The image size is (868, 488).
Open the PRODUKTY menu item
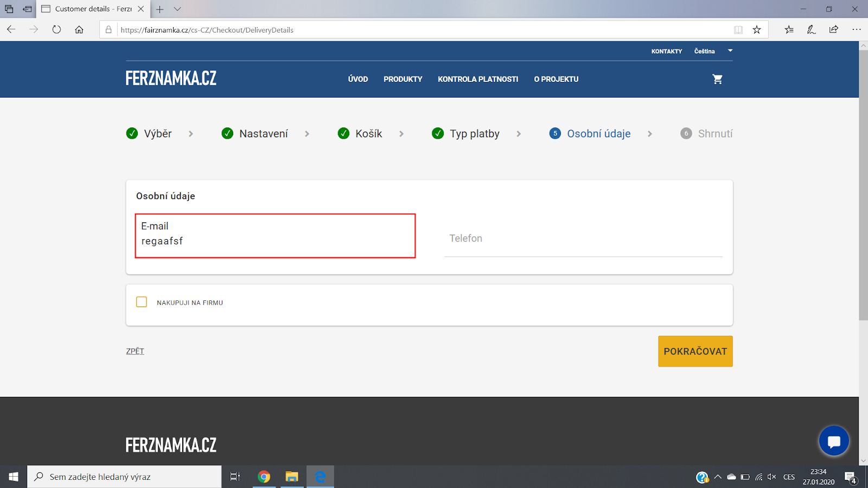coord(403,79)
